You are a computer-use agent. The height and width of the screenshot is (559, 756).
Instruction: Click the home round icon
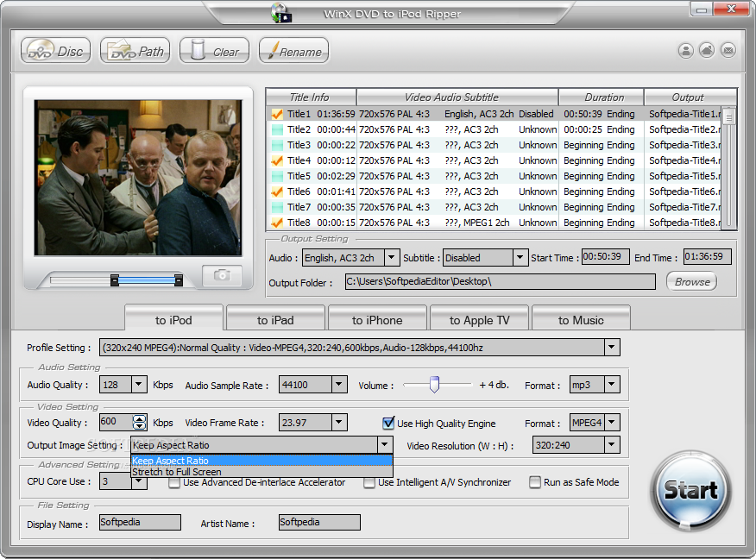coord(707,50)
